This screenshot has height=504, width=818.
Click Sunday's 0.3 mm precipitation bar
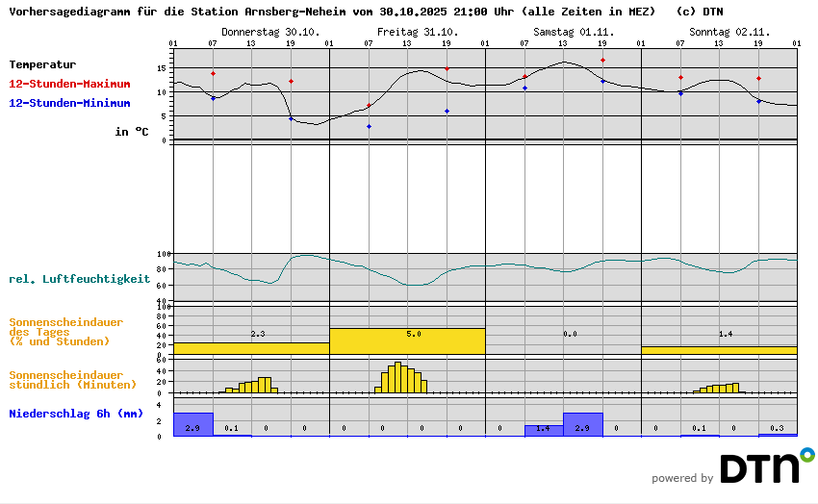click(x=777, y=435)
